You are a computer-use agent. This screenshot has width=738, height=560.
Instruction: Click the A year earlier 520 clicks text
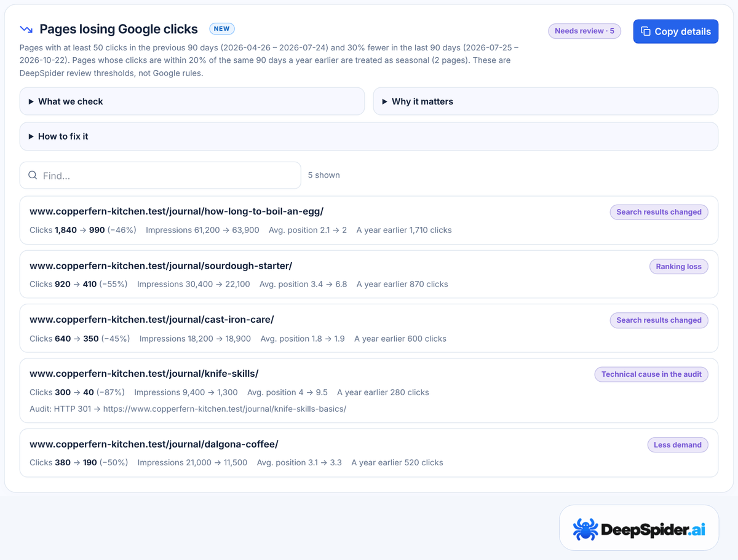click(x=397, y=462)
